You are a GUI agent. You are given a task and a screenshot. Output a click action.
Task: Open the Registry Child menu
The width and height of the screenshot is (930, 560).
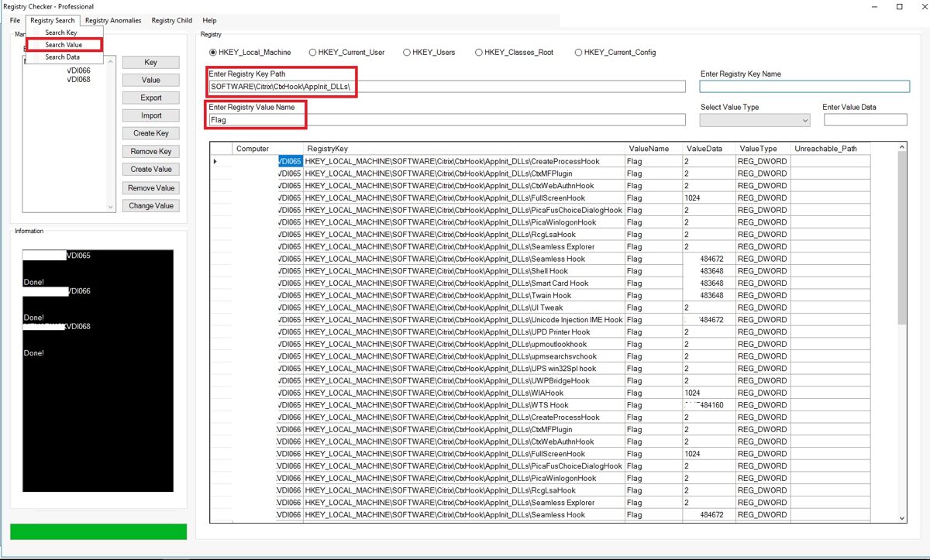[x=172, y=20]
